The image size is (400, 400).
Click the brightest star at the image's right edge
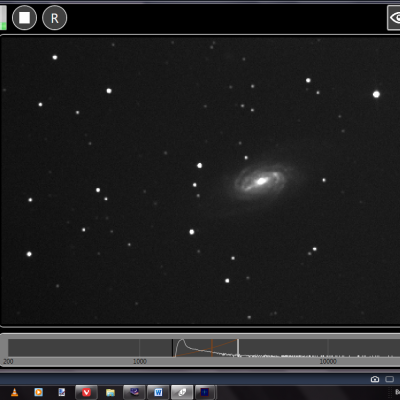[376, 94]
